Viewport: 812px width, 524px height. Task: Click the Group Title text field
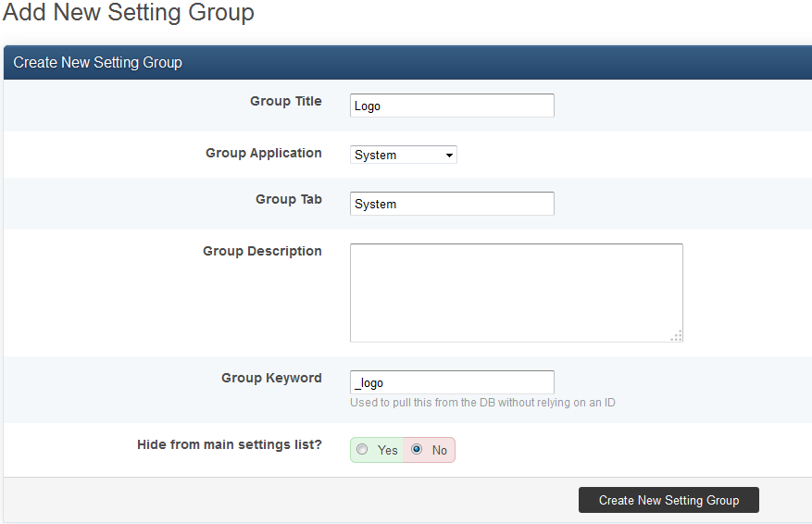(452, 106)
